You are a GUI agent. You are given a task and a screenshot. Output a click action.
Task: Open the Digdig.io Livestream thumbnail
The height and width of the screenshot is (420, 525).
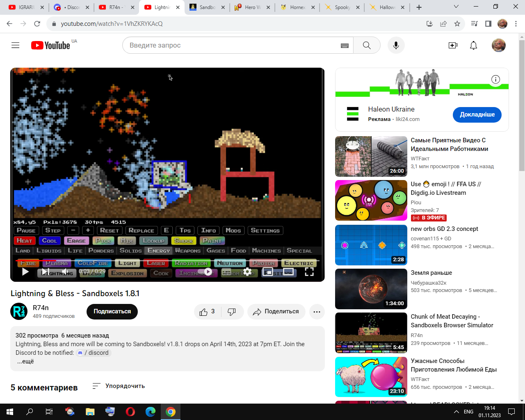tap(371, 200)
